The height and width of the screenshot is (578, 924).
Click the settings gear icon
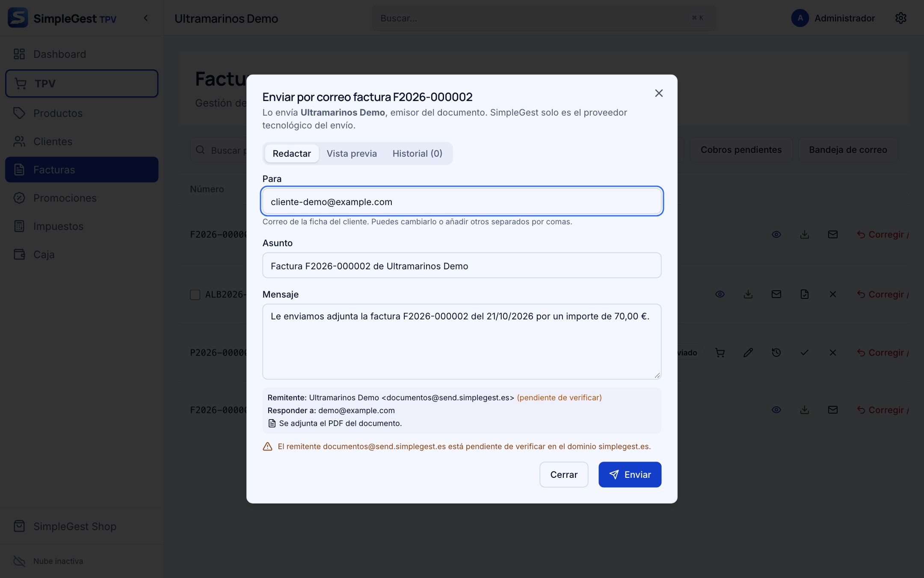(x=900, y=18)
